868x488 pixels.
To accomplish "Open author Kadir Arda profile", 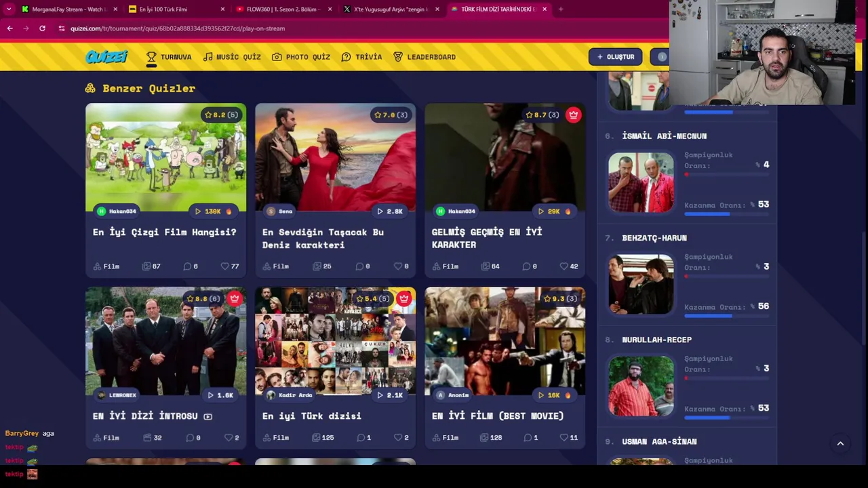I will click(290, 395).
